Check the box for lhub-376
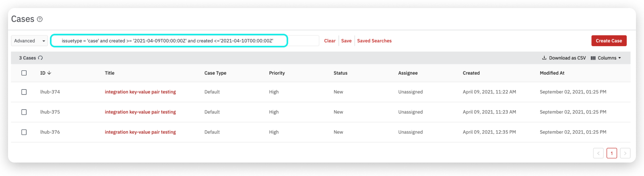The image size is (644, 176). click(x=24, y=132)
